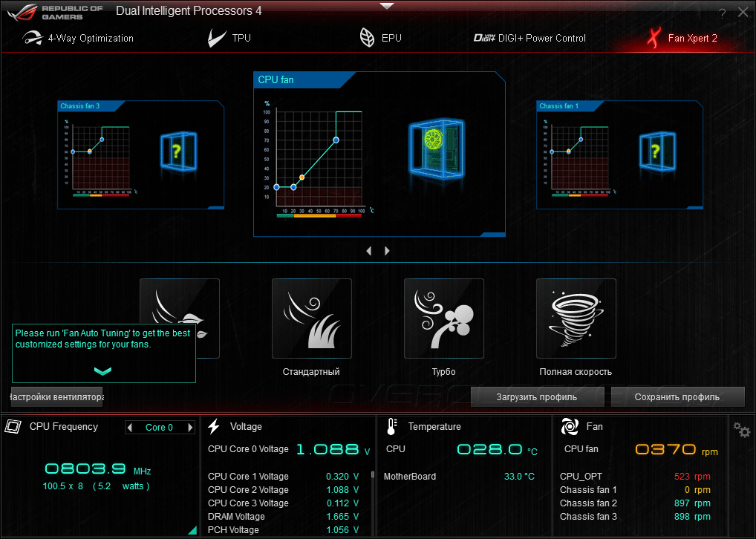The image size is (756, 539).
Task: Close the Dual Intelligent Processors window
Action: [x=743, y=13]
